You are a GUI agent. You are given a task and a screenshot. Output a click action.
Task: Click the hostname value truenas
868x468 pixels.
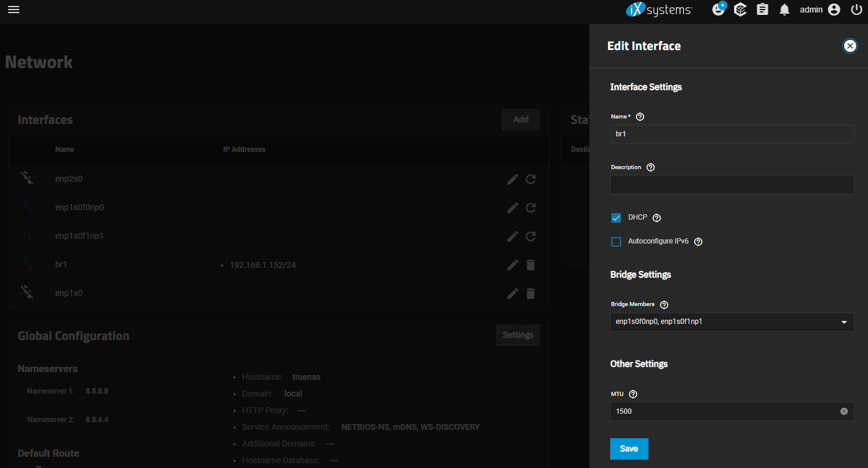tap(307, 377)
